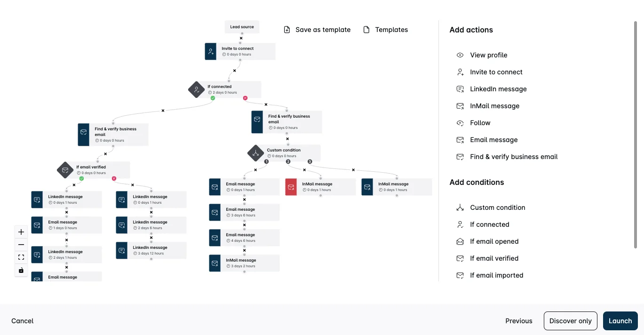Toggle the canvas lock icon
644x335 pixels.
click(x=21, y=270)
